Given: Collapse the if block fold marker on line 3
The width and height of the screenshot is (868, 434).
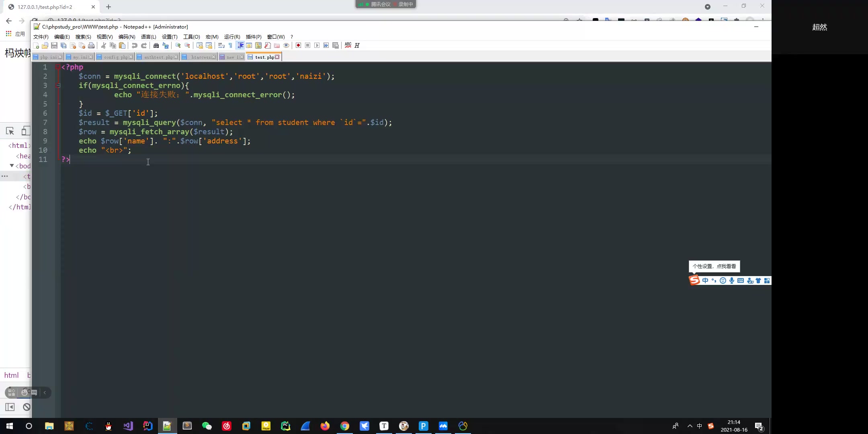Looking at the screenshot, I should coord(58,86).
